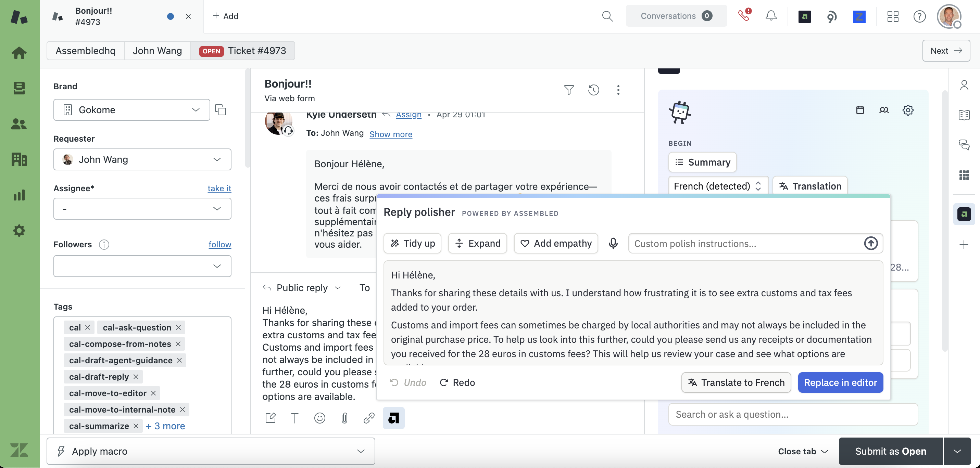Switch to the John Wang tab

tap(157, 51)
